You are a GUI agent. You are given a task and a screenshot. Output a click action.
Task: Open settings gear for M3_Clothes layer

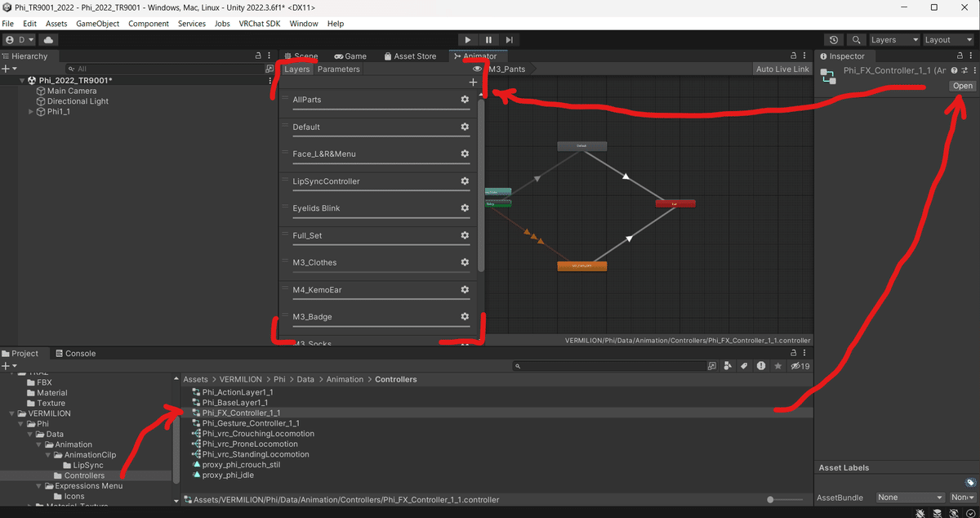(x=465, y=262)
